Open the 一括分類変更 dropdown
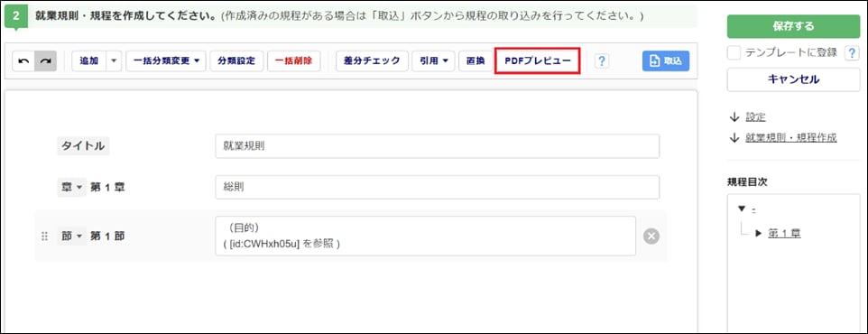868x334 pixels. click(165, 60)
